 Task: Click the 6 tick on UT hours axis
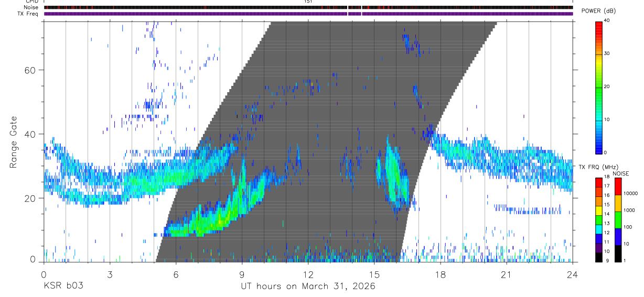176,274
